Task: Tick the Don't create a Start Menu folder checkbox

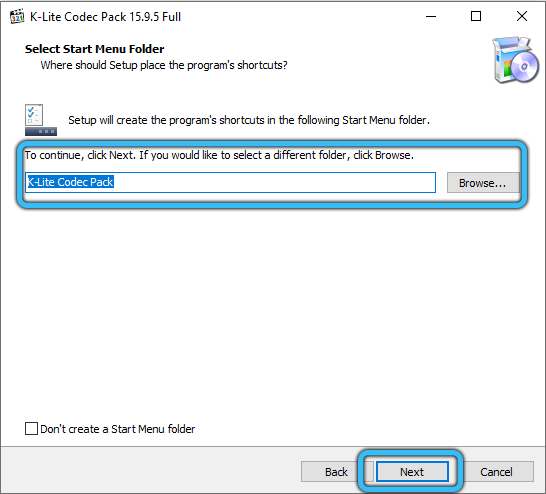Action: tap(31, 429)
